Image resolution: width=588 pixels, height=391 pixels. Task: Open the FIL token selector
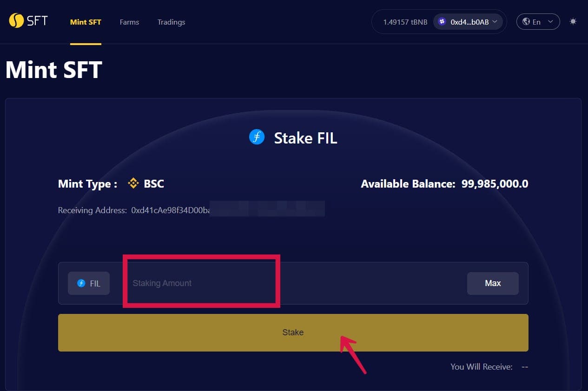coord(89,283)
